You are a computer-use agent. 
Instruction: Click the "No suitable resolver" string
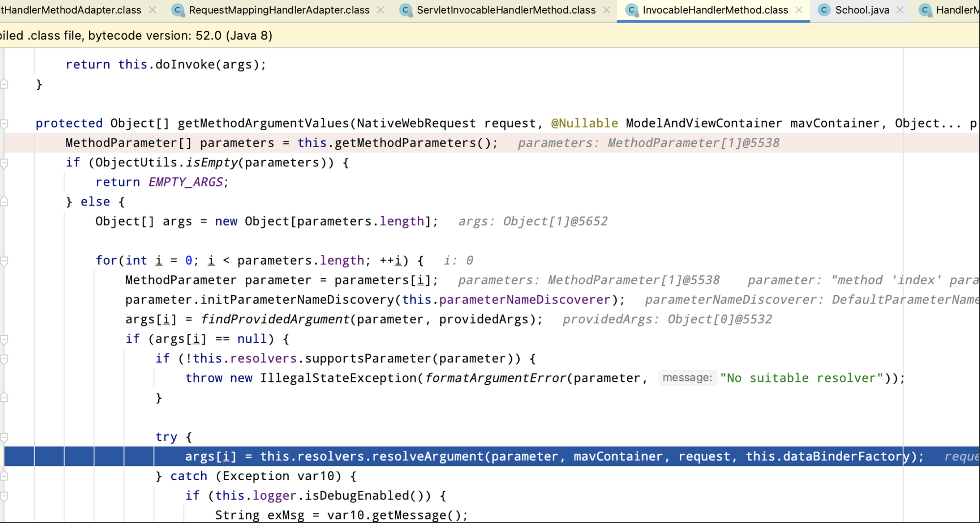(802, 378)
